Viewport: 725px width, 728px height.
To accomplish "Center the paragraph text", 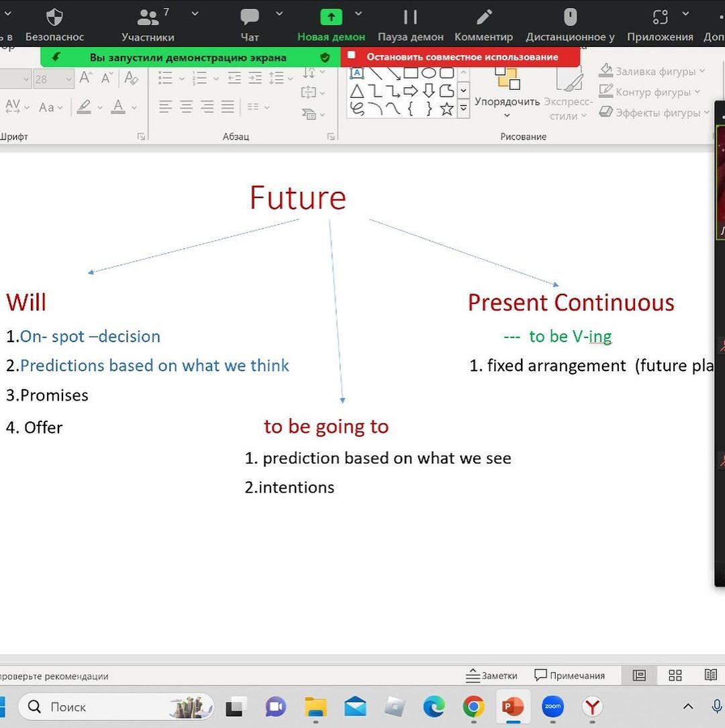I will (x=186, y=107).
